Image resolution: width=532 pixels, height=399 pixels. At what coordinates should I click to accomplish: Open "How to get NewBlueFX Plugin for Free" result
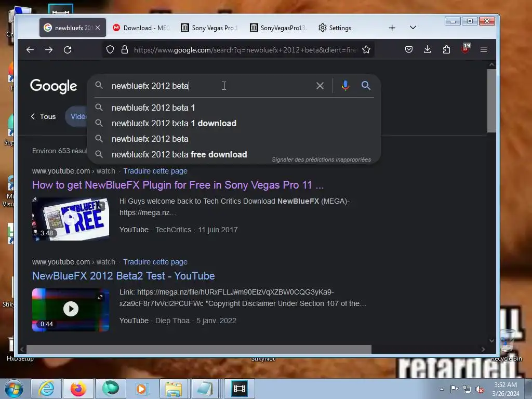[x=178, y=185]
